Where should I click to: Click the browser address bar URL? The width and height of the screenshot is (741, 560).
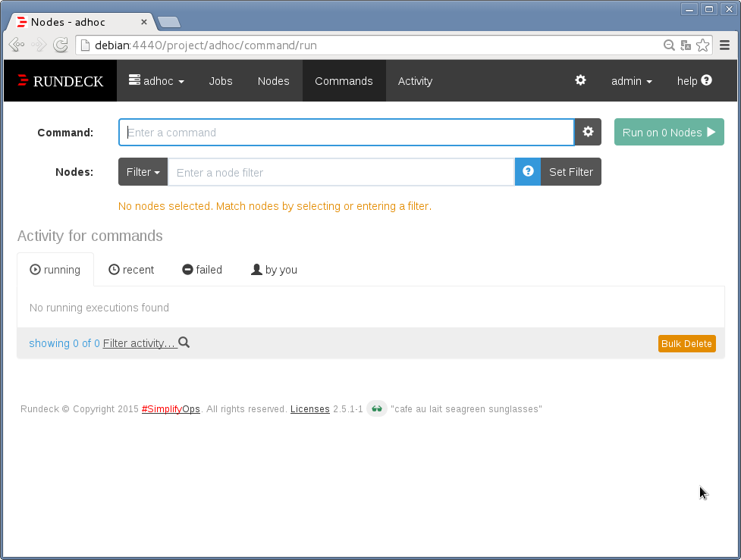[206, 45]
